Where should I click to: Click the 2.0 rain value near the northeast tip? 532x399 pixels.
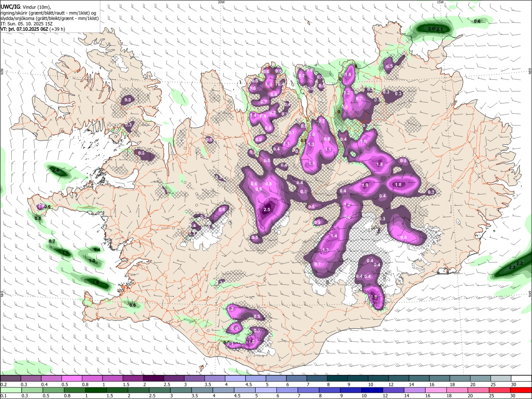point(431,29)
